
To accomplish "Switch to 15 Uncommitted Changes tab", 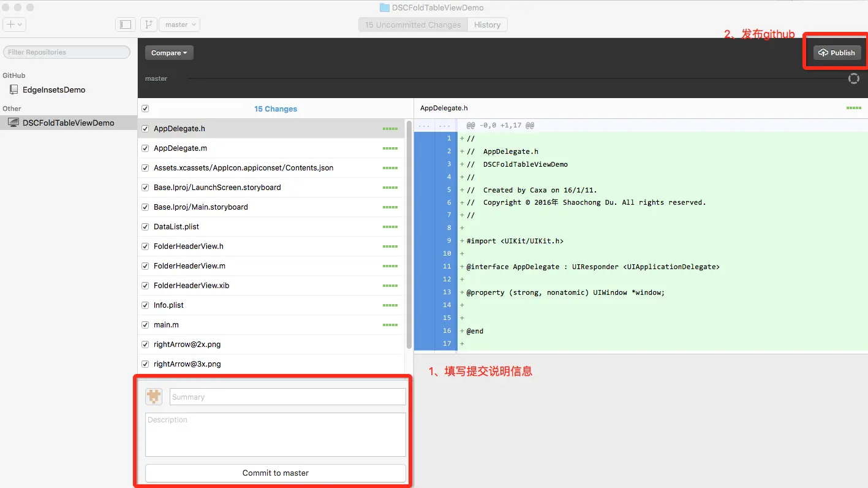I will pos(413,25).
